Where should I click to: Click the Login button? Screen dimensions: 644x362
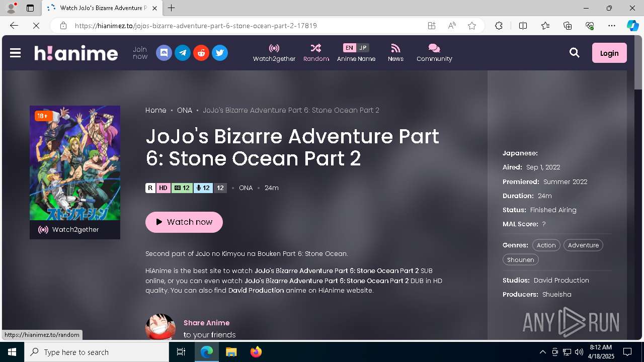pyautogui.click(x=609, y=53)
